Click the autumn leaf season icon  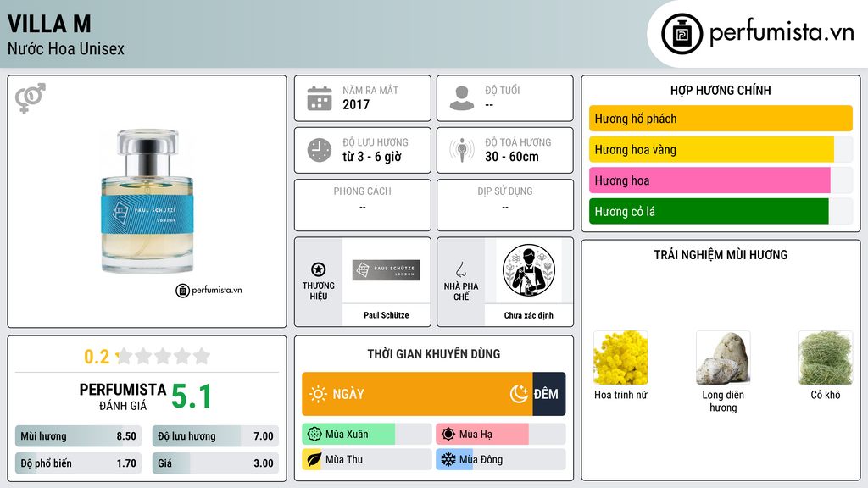[x=314, y=460]
